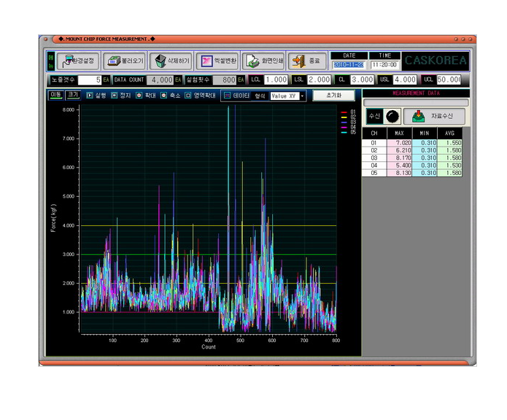The height and width of the screenshot is (420, 507).
Task: Click the TIME field value
Action: [x=384, y=65]
